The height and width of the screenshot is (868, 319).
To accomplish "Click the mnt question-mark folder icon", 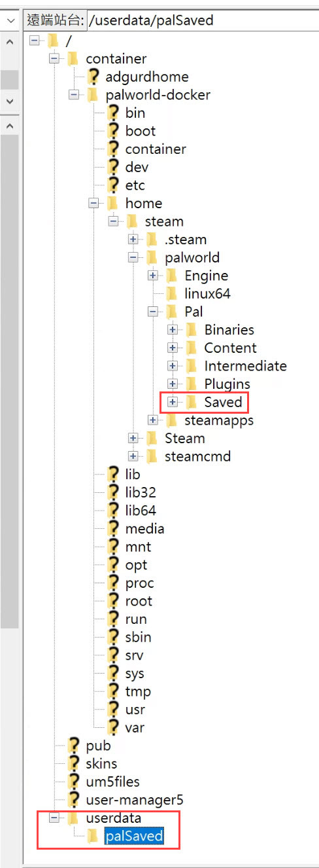I will [114, 547].
